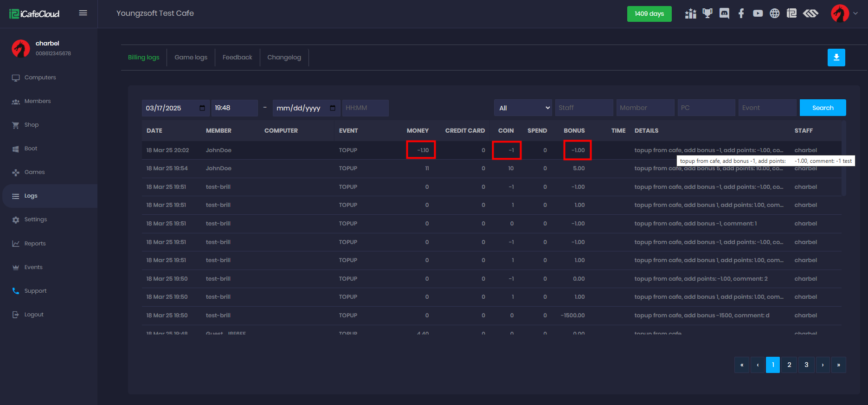Switch to the Game logs tab

point(191,58)
